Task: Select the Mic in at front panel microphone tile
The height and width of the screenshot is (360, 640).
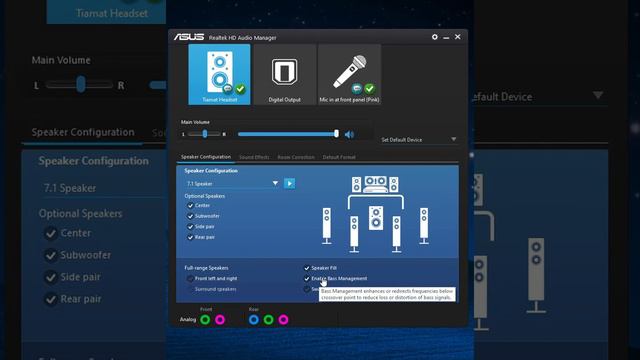Action: [349, 74]
